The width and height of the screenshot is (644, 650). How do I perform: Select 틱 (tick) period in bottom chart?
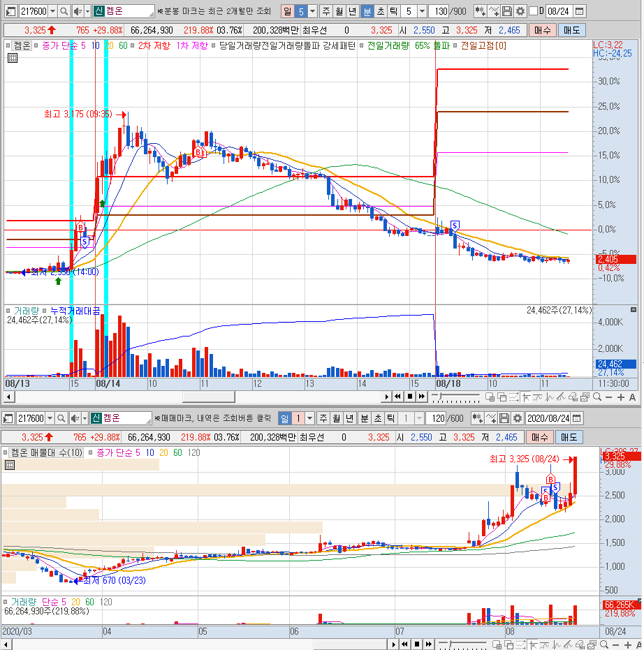coord(390,418)
